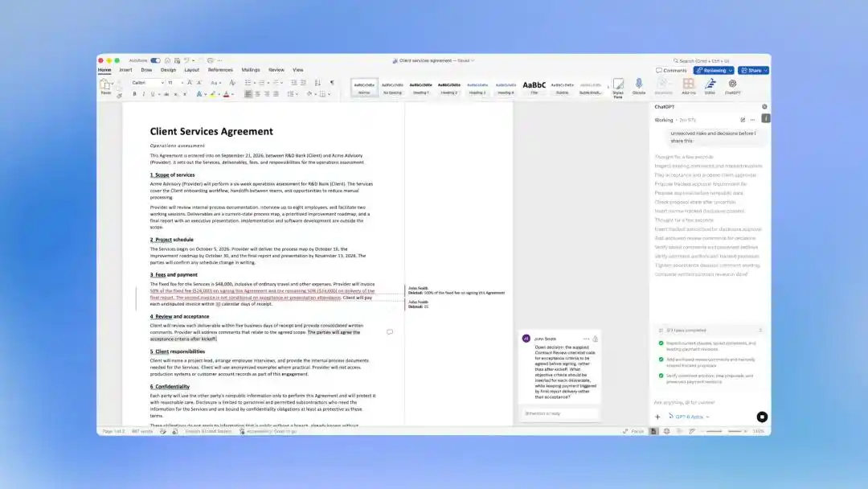
Task: Align the paragraph left
Action: [x=248, y=94]
